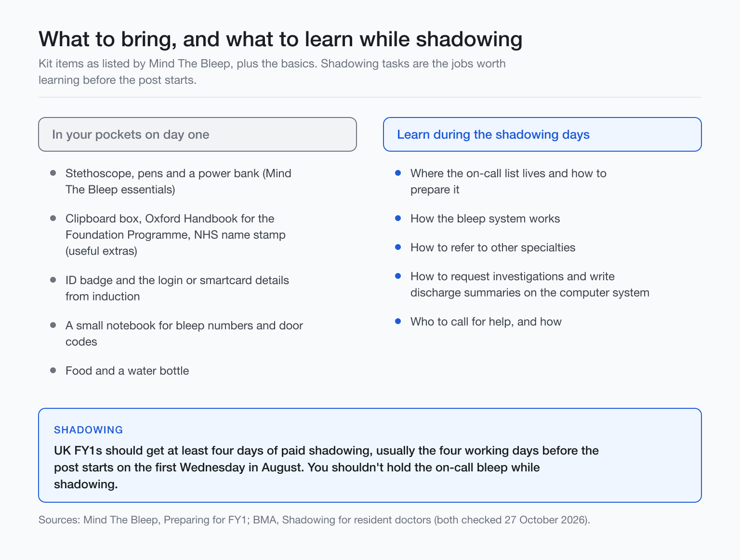This screenshot has height=560, width=740.
Task: Click the Sources footnote line
Action: (x=314, y=520)
